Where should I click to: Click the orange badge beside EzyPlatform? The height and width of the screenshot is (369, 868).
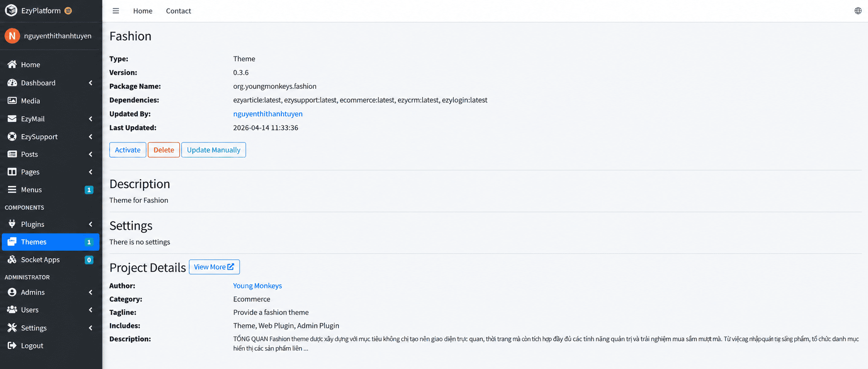point(68,10)
